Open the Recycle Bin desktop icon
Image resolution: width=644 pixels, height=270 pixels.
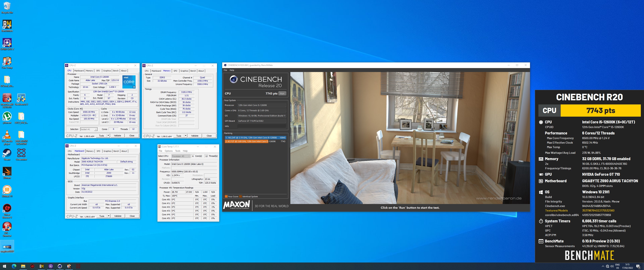click(x=7, y=7)
